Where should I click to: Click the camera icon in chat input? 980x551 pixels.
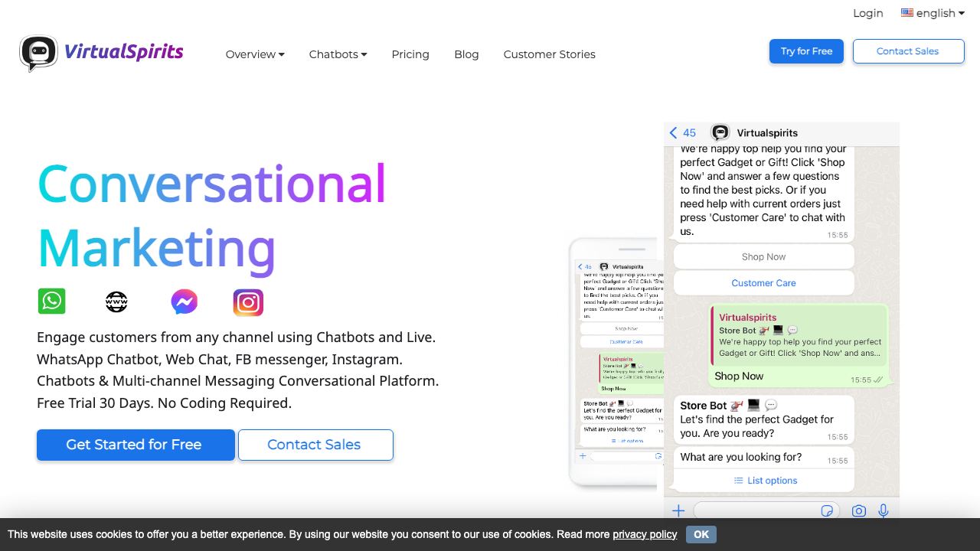tap(859, 510)
